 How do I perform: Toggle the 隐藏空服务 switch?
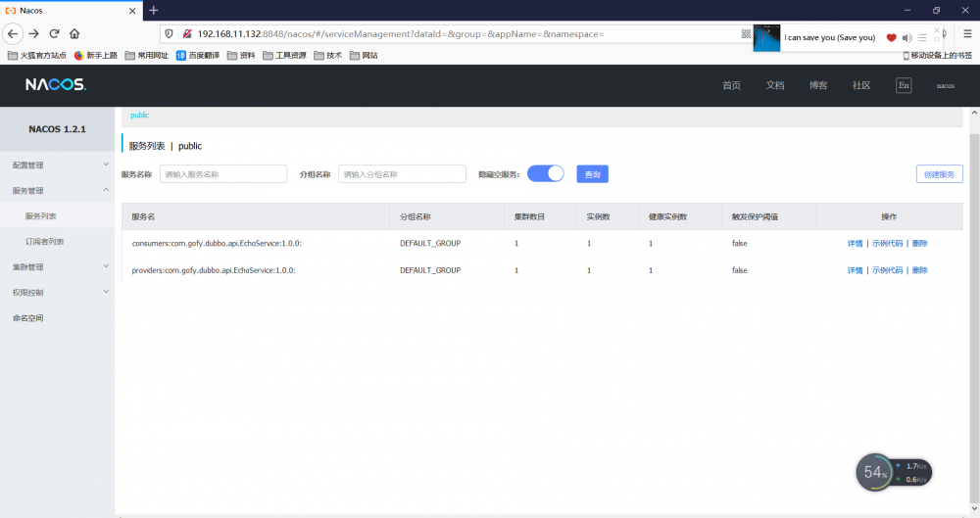pyautogui.click(x=546, y=173)
